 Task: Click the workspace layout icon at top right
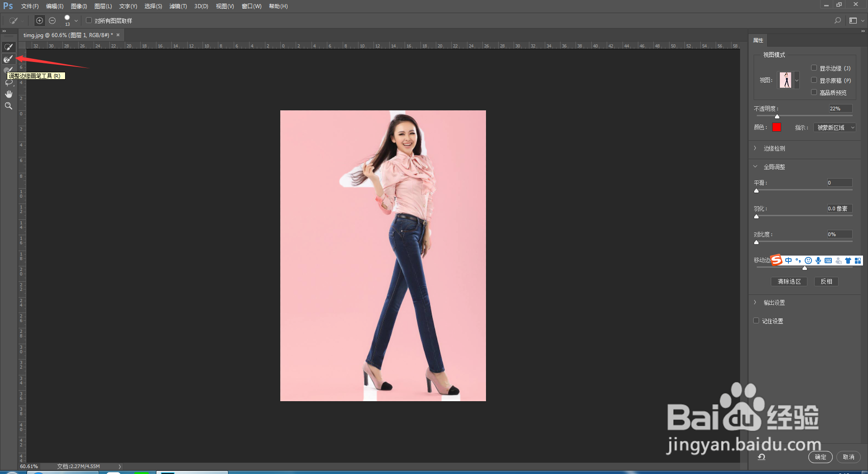(x=853, y=21)
